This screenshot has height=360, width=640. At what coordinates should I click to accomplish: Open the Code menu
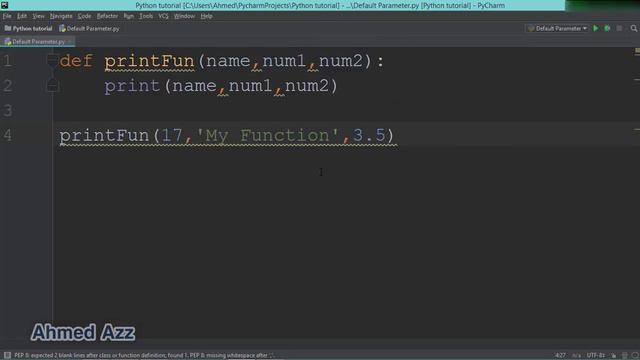pos(84,16)
